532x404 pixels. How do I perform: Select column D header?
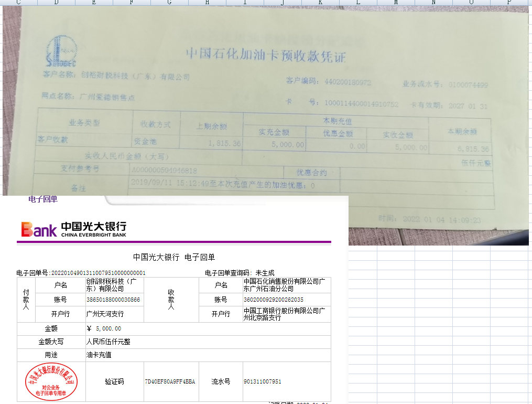coord(56,3)
